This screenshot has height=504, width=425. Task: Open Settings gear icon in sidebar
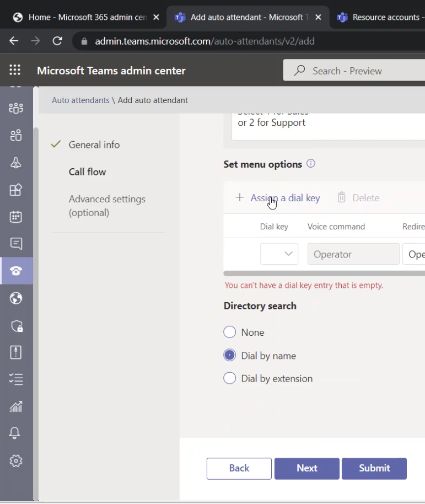pos(16,460)
